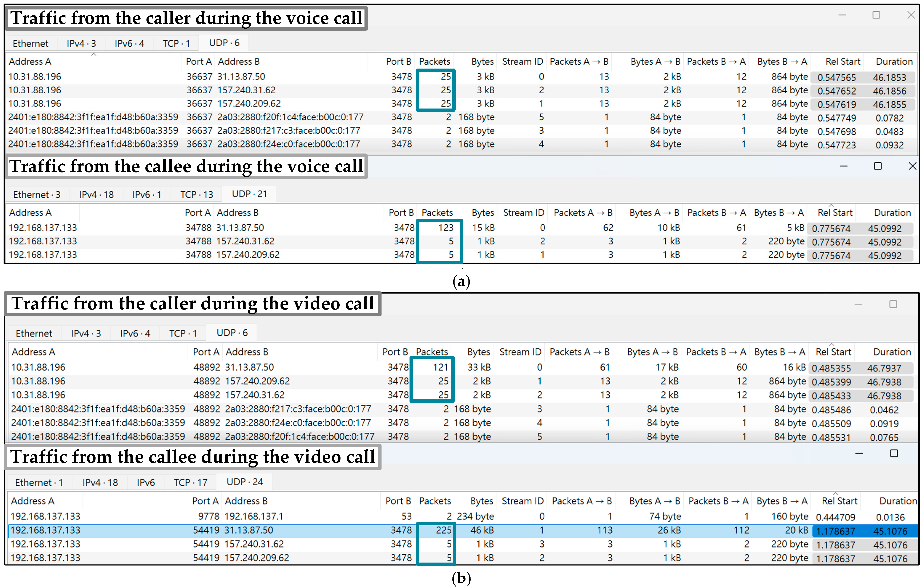
Task: Switch to the Ethernet · 3 tab
Action: (37, 195)
